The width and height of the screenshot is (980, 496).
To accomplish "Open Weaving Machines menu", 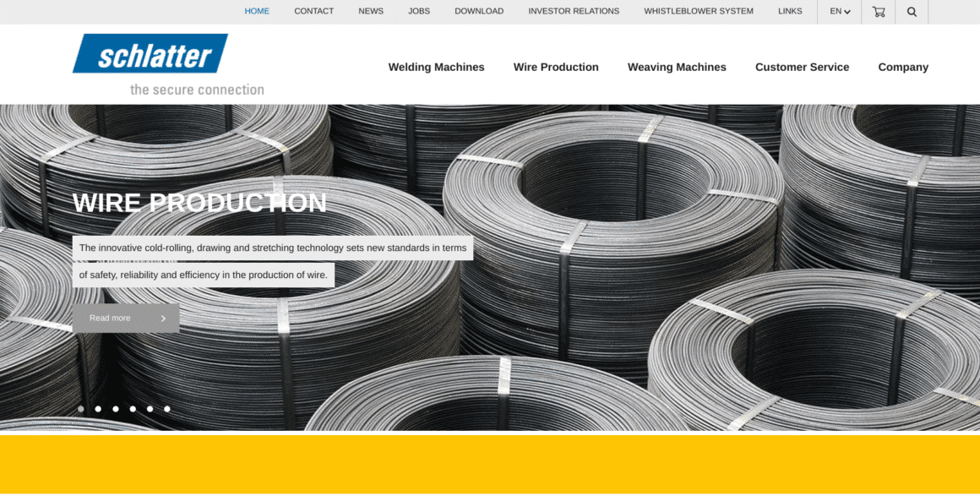I will tap(677, 67).
